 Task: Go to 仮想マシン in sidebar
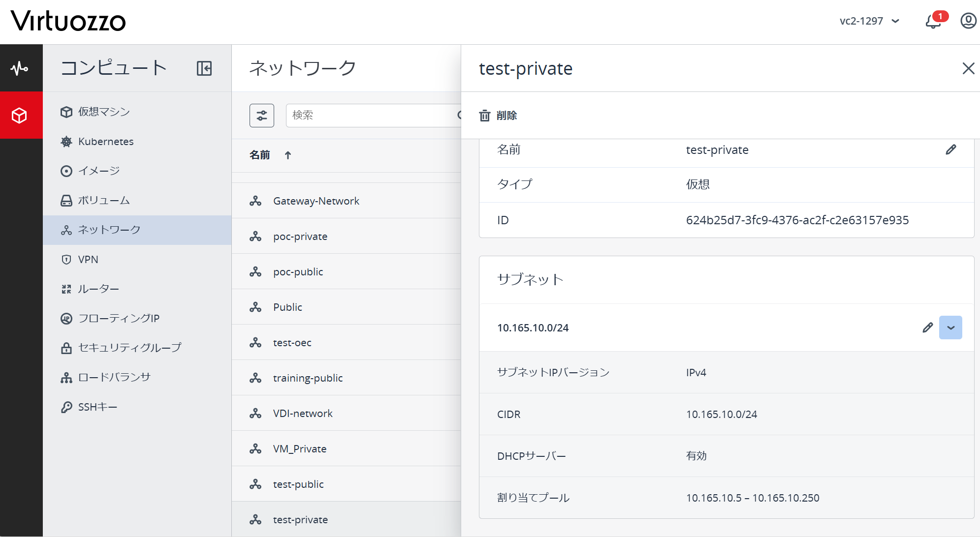click(104, 112)
